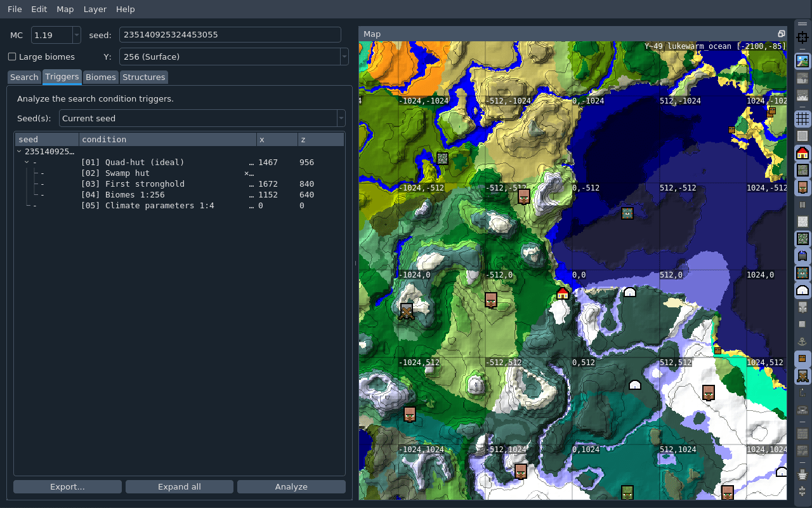Toggle stronghold layer in toolbar
Screen dimensions: 812x508
click(802, 170)
